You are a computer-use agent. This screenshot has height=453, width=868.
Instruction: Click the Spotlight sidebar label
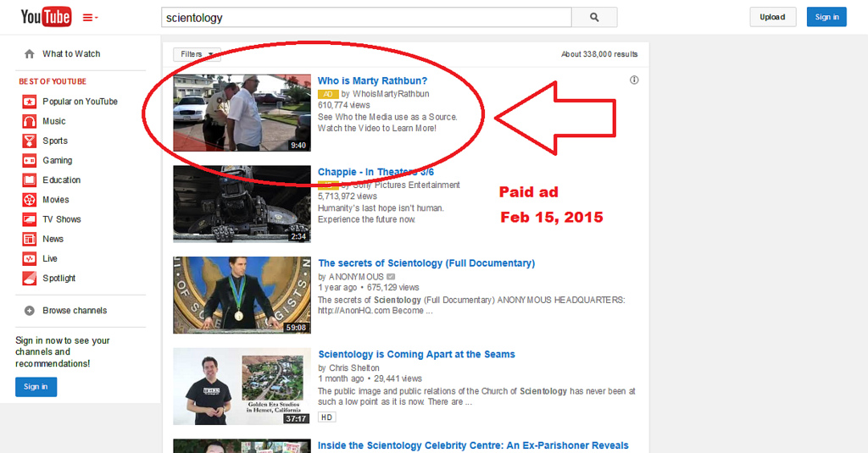pyautogui.click(x=59, y=279)
